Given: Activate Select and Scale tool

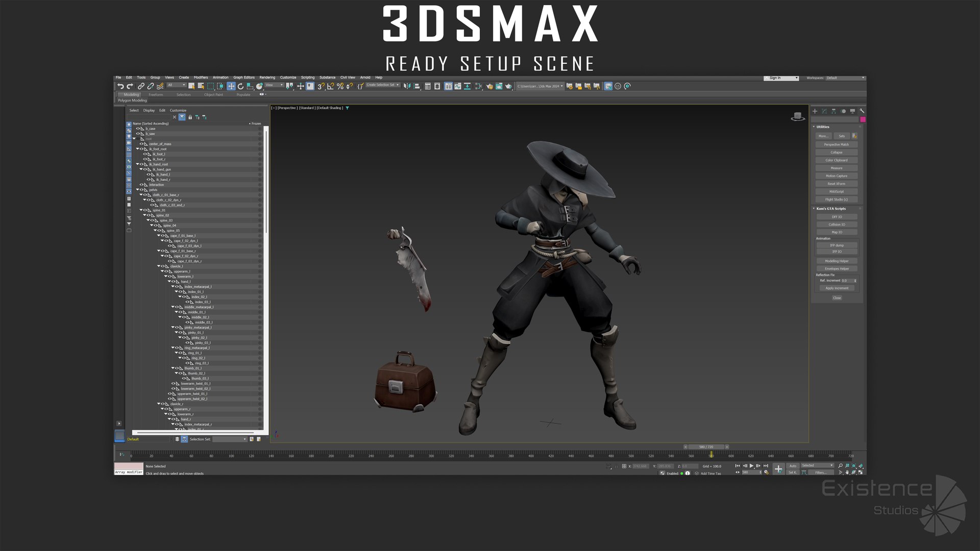Looking at the screenshot, I should point(250,86).
